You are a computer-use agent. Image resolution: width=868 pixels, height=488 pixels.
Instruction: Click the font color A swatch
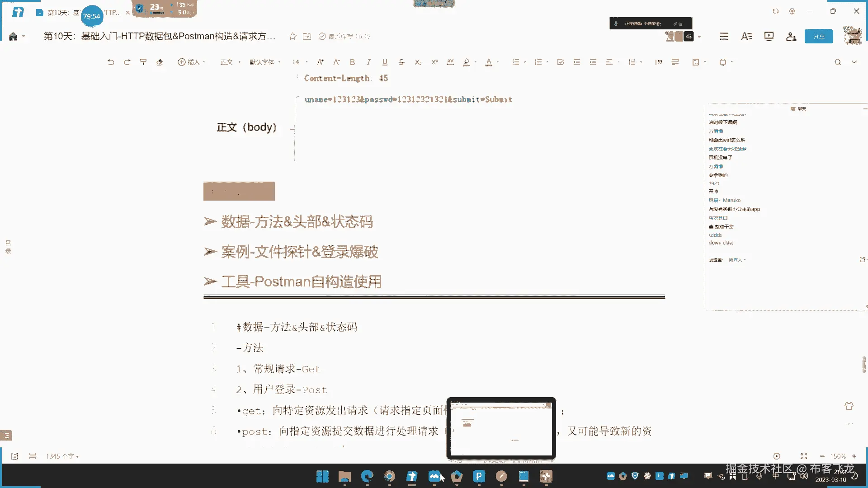(x=489, y=62)
